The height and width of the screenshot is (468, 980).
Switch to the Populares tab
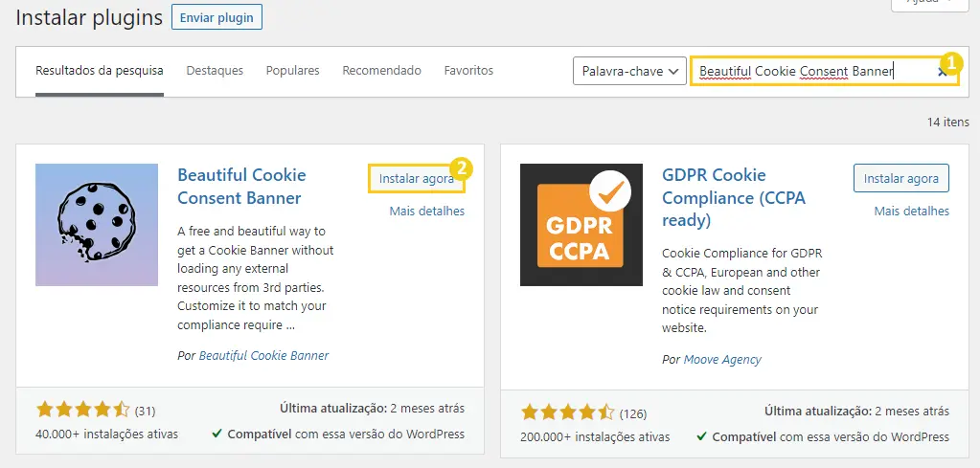click(x=292, y=71)
